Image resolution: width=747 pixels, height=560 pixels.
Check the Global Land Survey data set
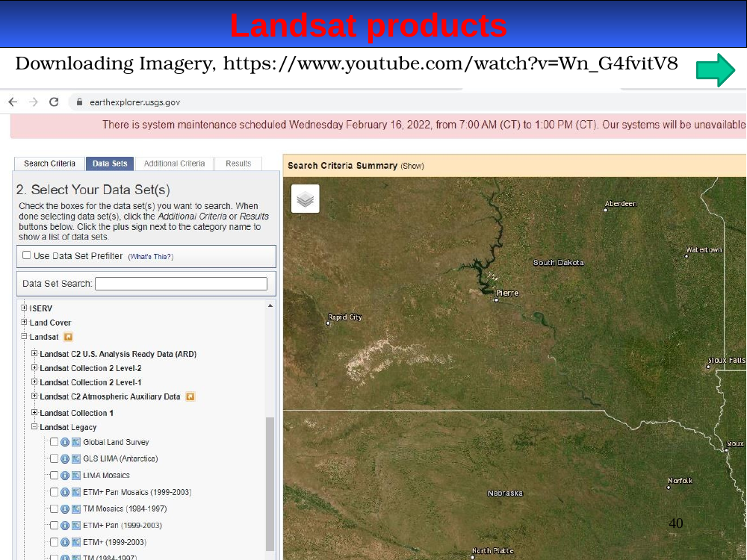coord(54,442)
